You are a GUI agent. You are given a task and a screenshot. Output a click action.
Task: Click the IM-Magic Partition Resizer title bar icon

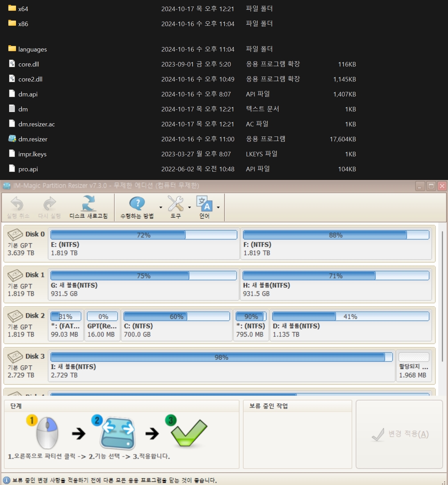coord(7,186)
